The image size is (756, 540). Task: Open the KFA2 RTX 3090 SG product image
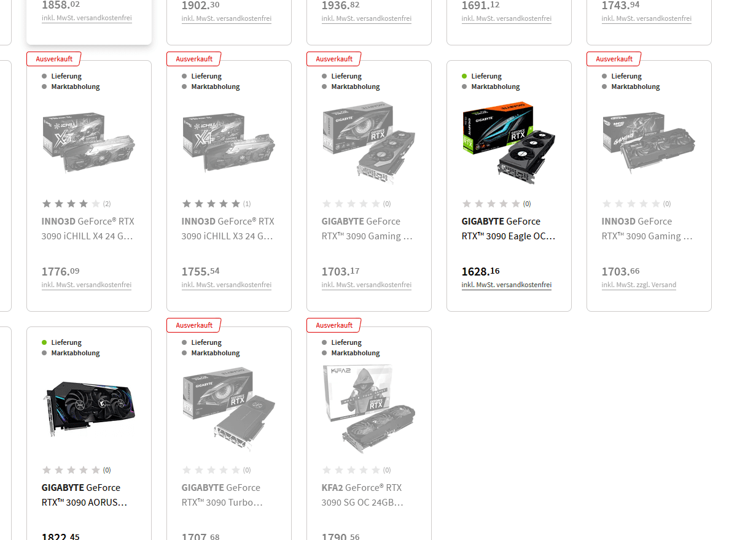369,409
